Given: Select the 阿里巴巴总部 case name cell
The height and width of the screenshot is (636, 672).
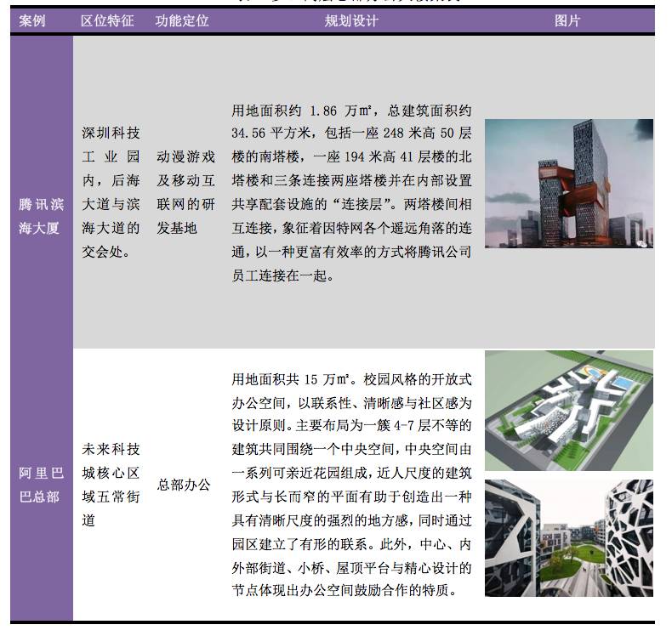Looking at the screenshot, I should pyautogui.click(x=41, y=485).
